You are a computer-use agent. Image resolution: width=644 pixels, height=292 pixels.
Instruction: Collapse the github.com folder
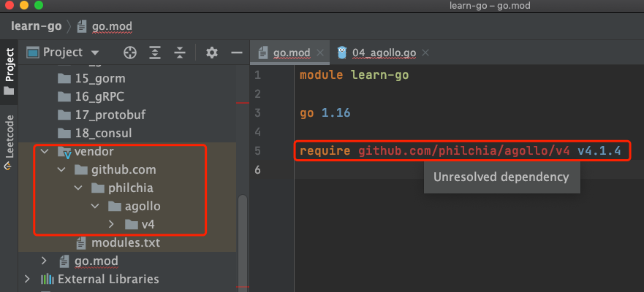[61, 170]
